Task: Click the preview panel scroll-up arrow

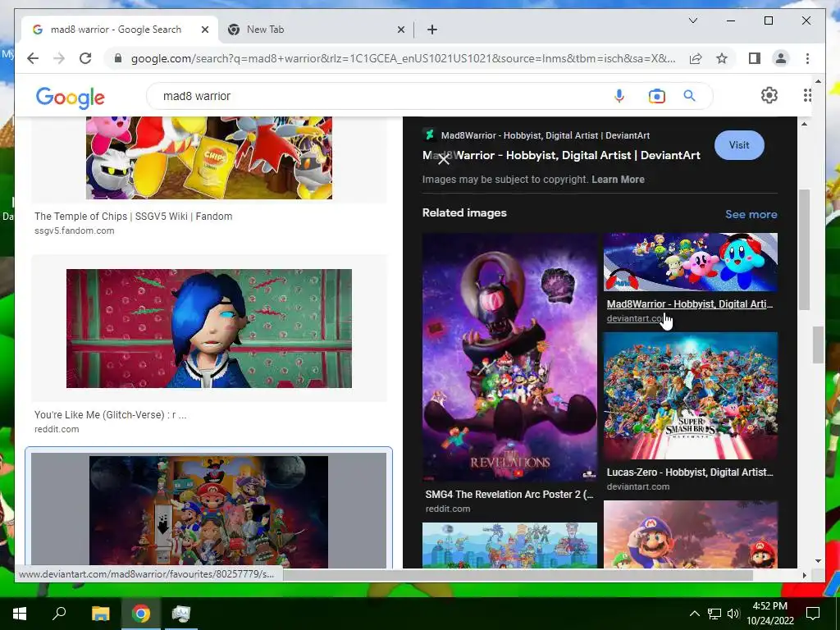Action: tap(804, 125)
